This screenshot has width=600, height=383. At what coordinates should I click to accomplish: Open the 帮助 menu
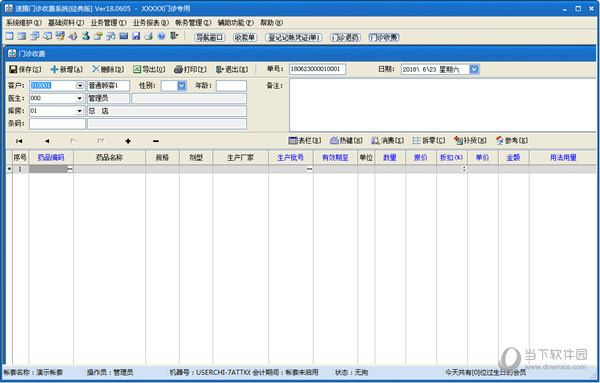coord(272,23)
